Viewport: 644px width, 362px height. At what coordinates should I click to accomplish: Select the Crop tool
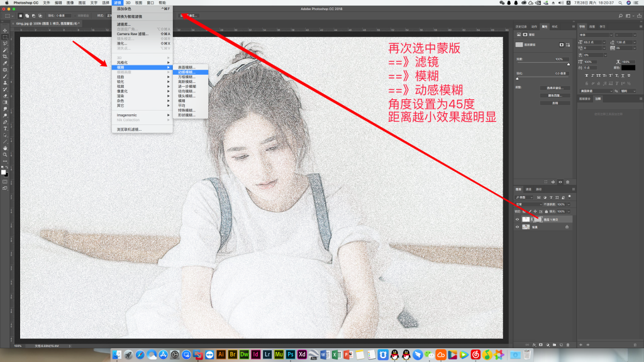point(5,57)
